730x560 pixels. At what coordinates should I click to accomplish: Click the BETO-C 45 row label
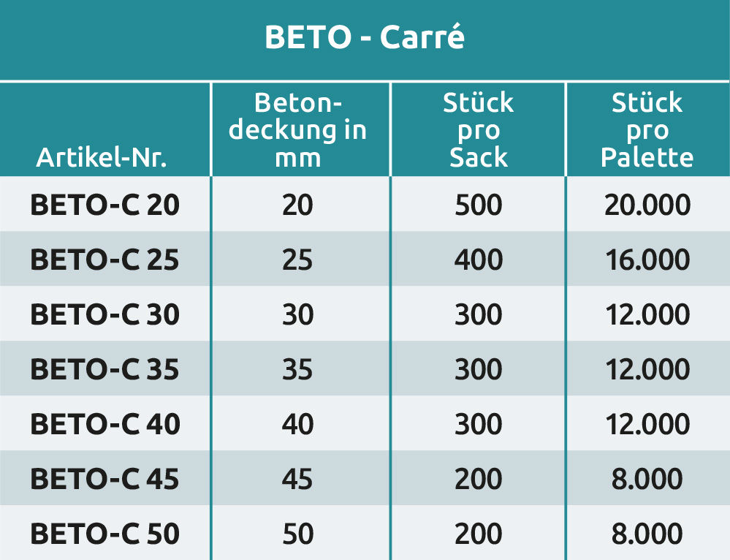click(104, 479)
